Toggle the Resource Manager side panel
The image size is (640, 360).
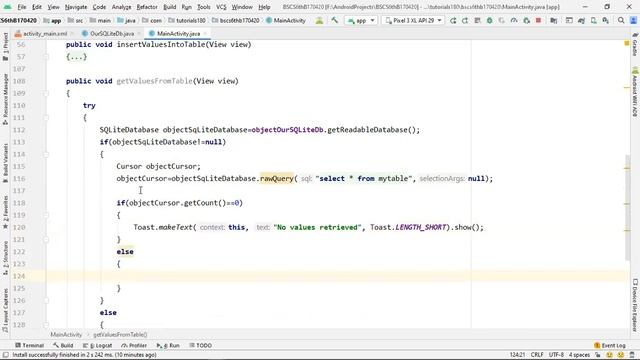click(x=5, y=99)
